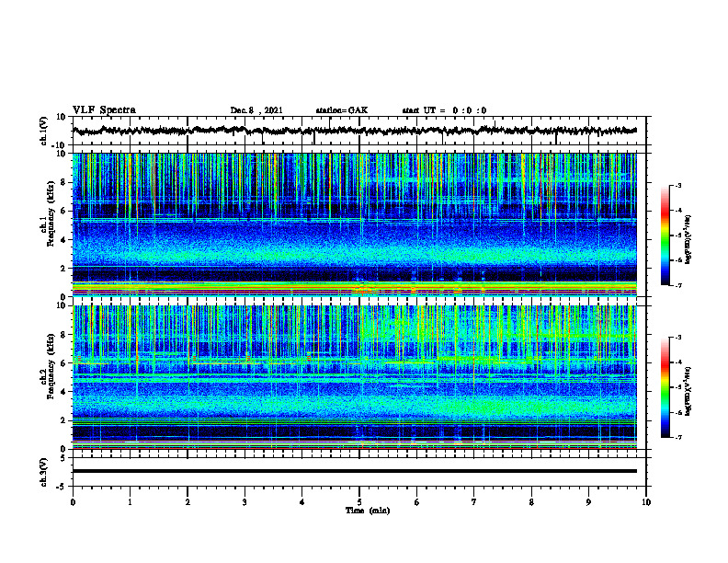Click the "7" tick on the time axis
Viewport: 728px width, 563px height.
[x=474, y=502]
